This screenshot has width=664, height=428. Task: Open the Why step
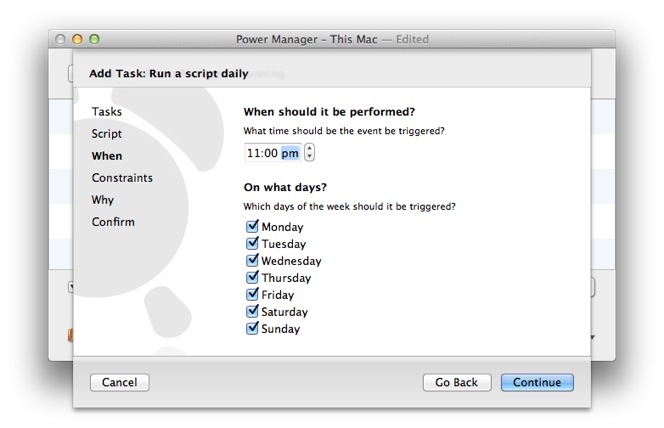pos(102,200)
